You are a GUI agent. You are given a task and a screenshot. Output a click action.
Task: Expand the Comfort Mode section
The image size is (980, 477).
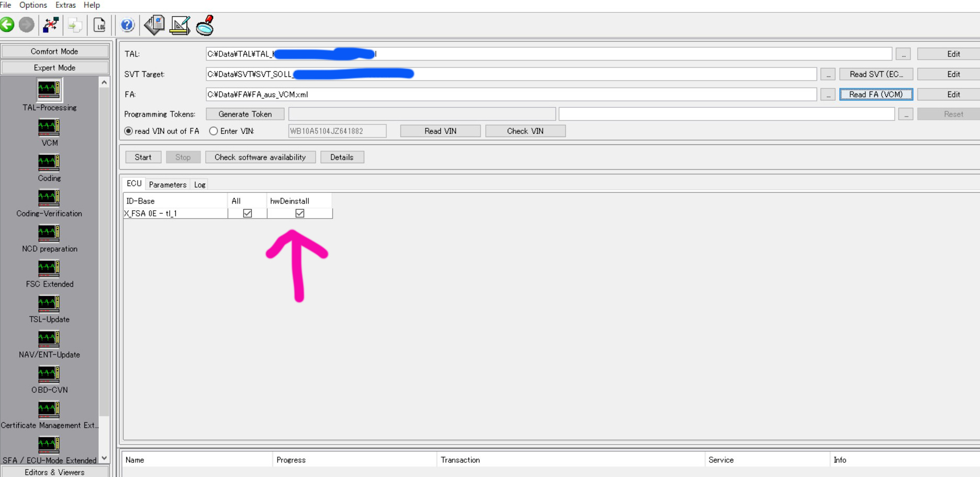55,51
